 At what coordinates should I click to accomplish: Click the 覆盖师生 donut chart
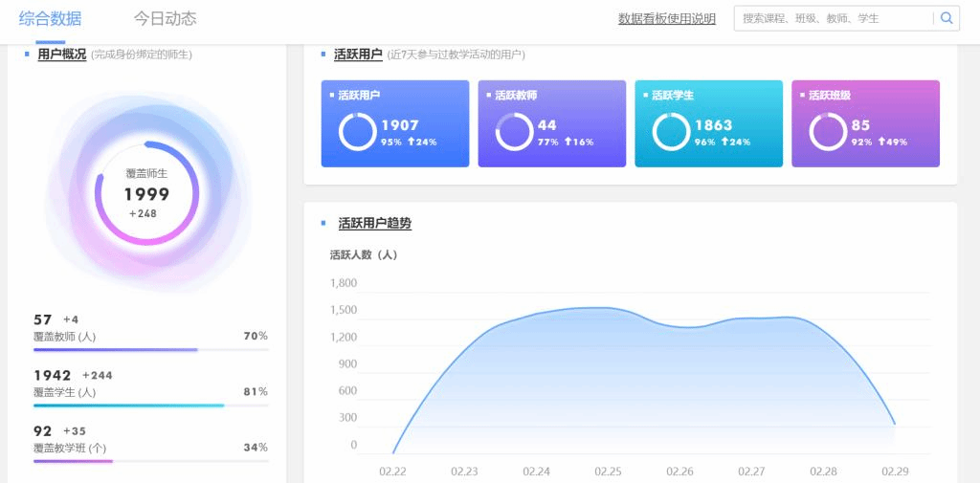(x=146, y=193)
